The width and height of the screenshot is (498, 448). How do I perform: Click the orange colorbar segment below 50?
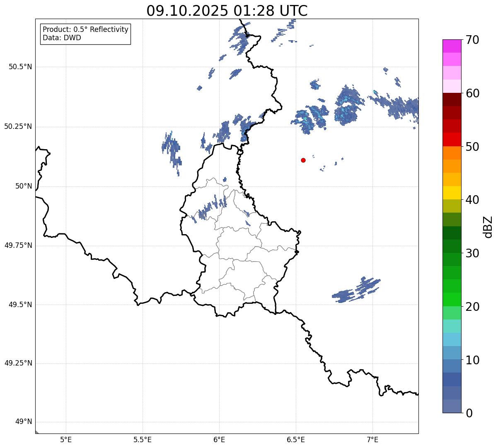pos(452,153)
